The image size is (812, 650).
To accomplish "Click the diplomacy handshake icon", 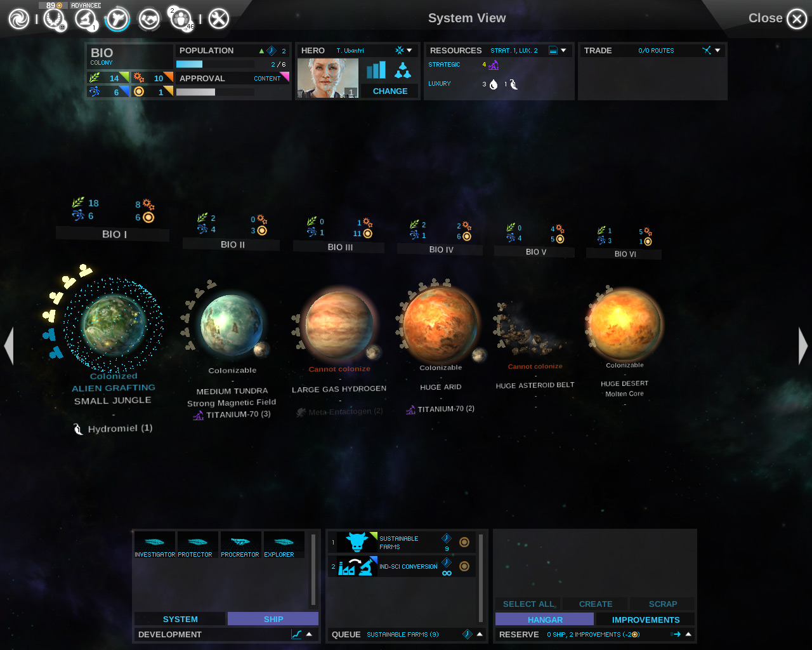I will coord(150,19).
